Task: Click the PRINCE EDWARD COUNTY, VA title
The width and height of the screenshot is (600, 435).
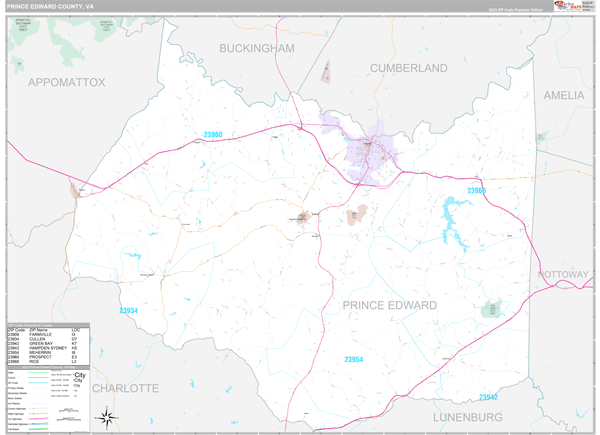Action: tap(50, 7)
